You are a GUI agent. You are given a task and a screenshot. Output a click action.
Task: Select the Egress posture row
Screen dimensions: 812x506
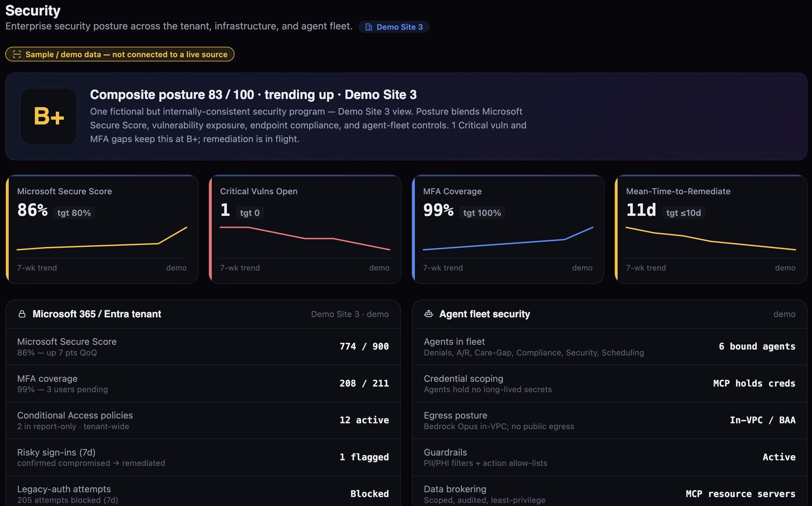coord(610,420)
